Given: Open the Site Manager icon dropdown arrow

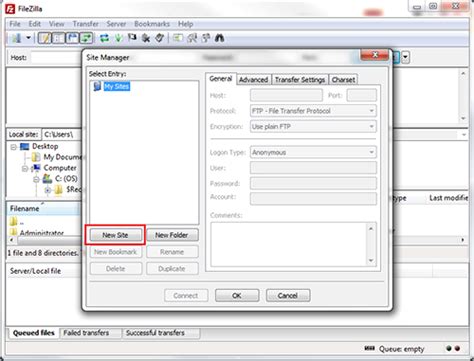Looking at the screenshot, I should (x=28, y=38).
